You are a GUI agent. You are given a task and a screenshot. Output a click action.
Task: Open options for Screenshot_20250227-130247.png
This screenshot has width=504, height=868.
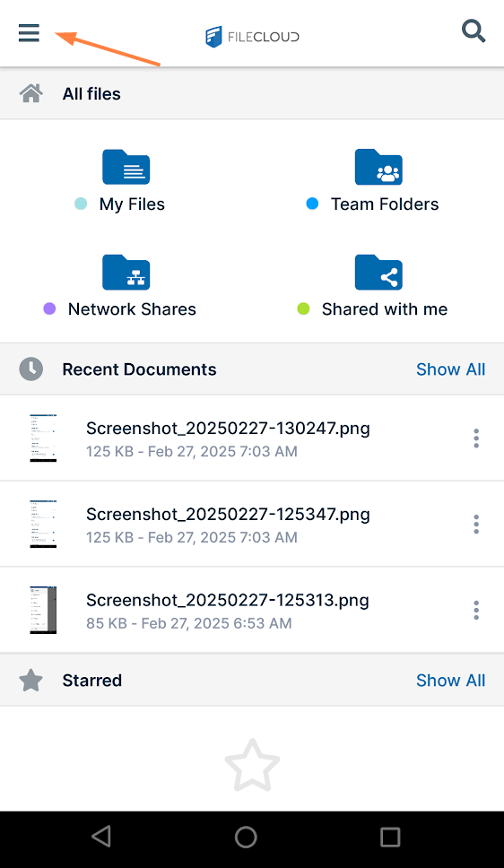tap(476, 438)
